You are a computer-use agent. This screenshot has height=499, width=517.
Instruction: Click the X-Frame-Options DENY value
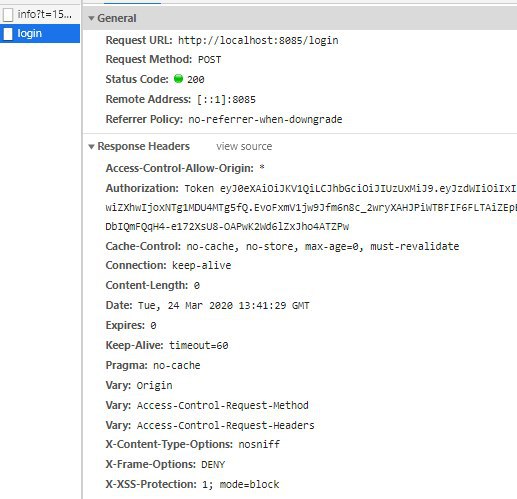click(213, 464)
